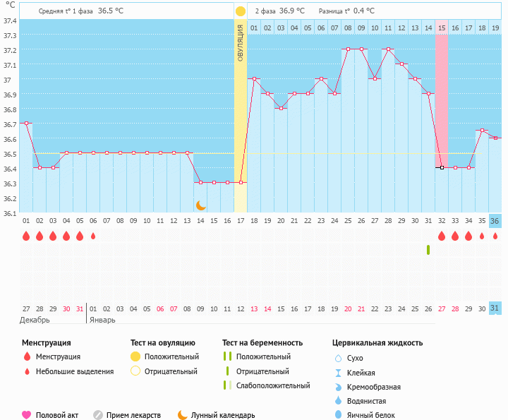Click the grey Прием лекарств pill icon

point(98,415)
